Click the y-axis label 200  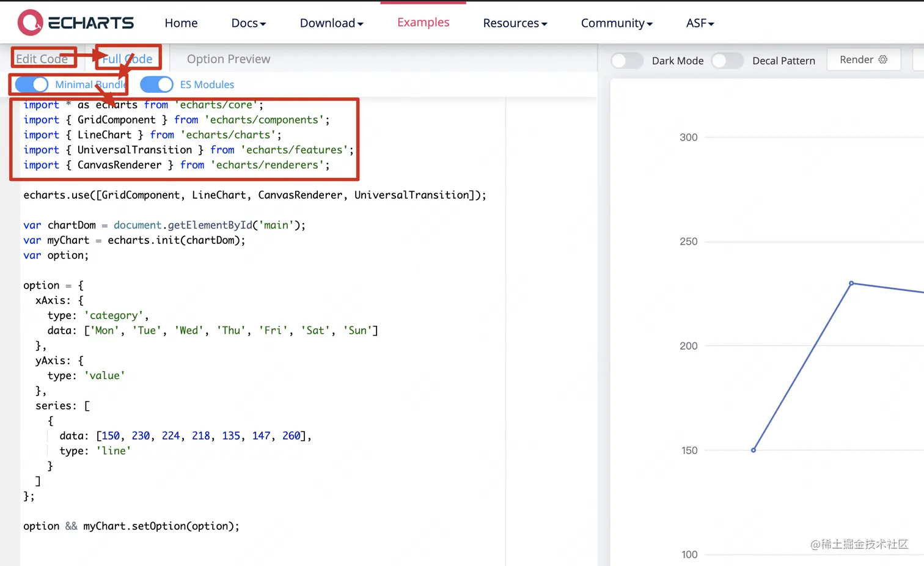[688, 346]
